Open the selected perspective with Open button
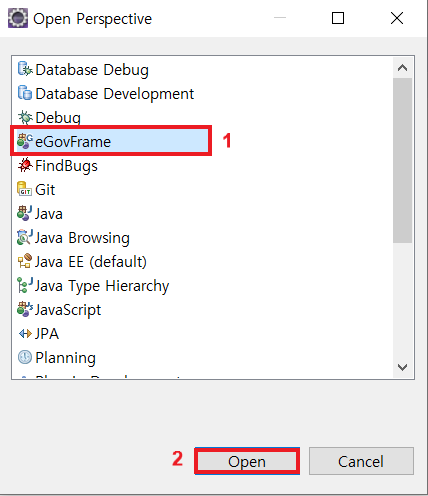 [x=247, y=461]
